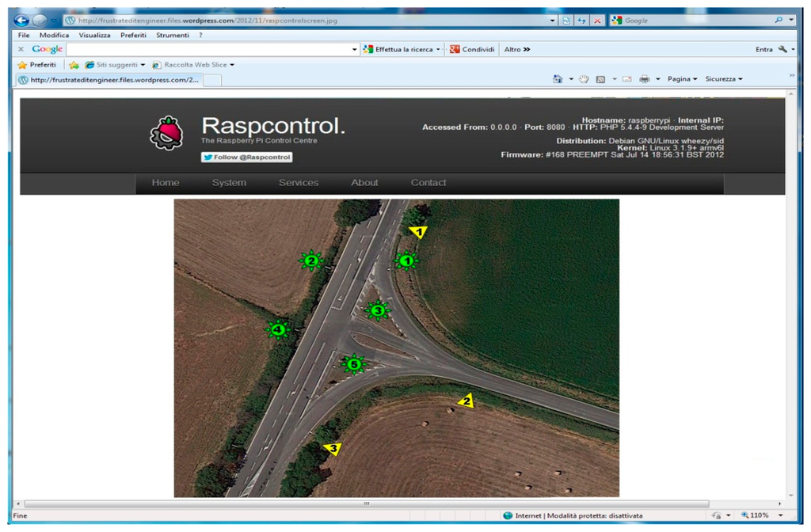Click green sensor marker number 2
The image size is (811, 532).
click(311, 260)
